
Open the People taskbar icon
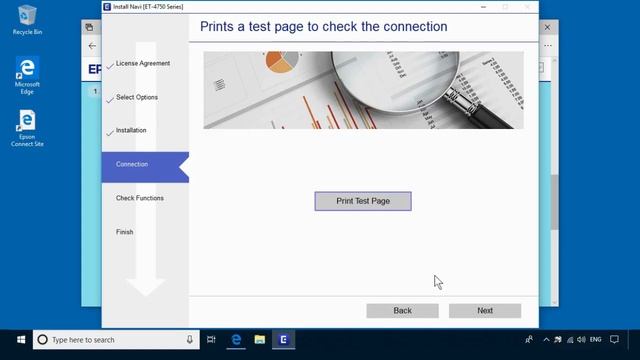point(529,340)
